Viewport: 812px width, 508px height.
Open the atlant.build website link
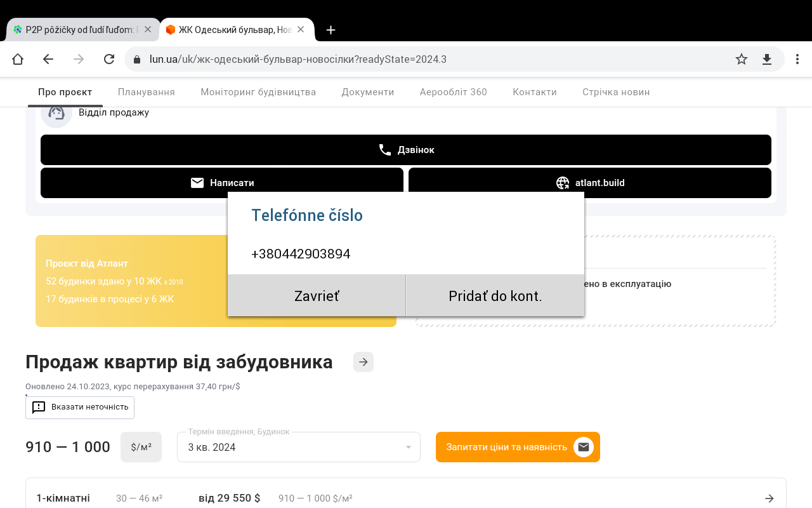click(x=590, y=183)
